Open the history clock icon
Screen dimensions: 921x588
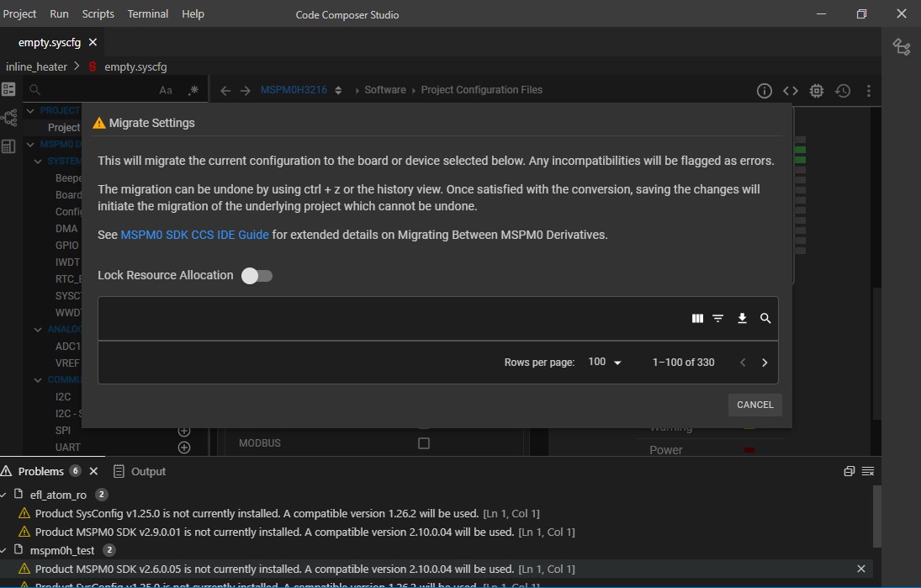[x=843, y=91]
